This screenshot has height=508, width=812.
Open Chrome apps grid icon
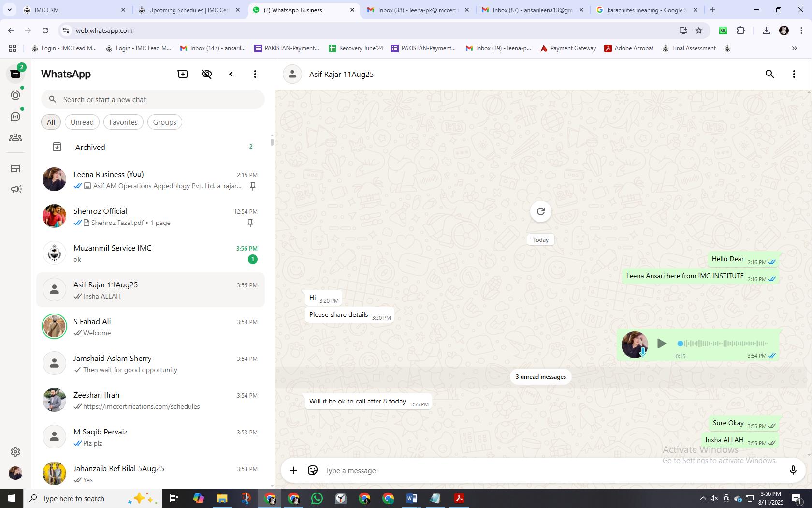[13, 48]
